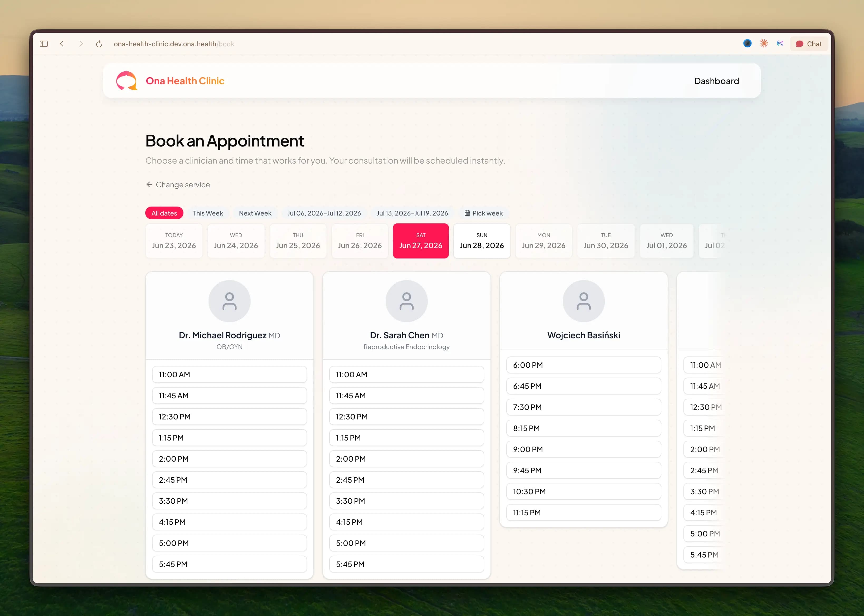Click the Ona Health Clinic logo icon
The height and width of the screenshot is (616, 864).
(x=126, y=81)
